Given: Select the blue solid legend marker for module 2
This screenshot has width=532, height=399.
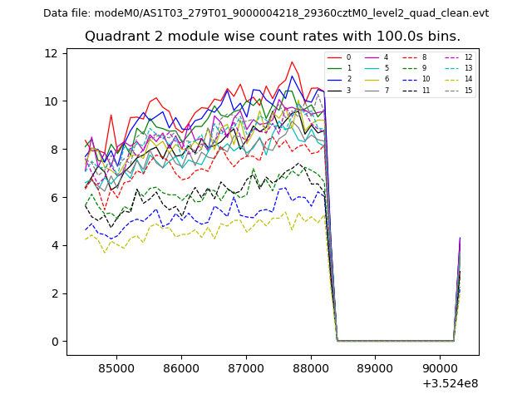Looking at the screenshot, I should click(336, 79).
